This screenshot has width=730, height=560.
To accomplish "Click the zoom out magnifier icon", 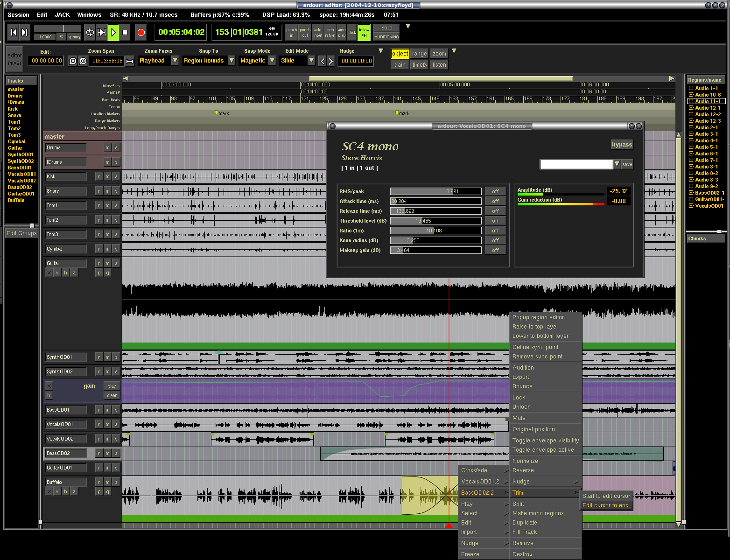I will pos(73,61).
